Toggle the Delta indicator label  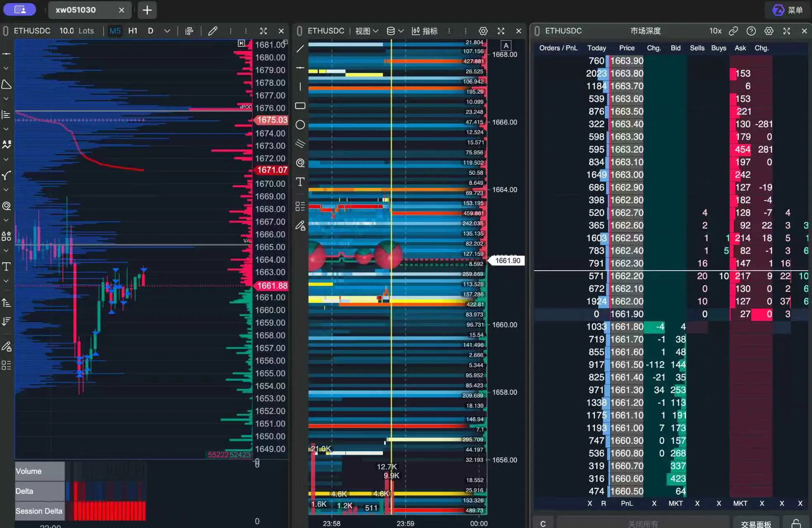40,491
